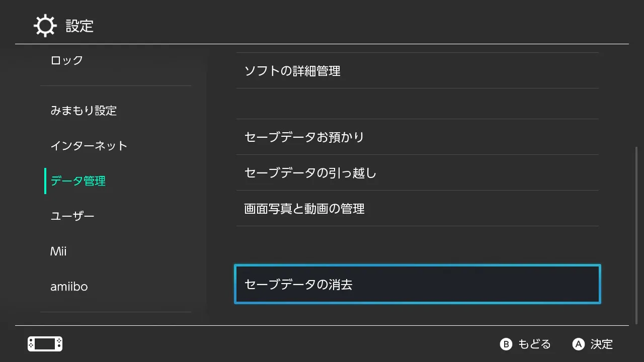
Task: Open インターネット settings
Action: tap(89, 146)
